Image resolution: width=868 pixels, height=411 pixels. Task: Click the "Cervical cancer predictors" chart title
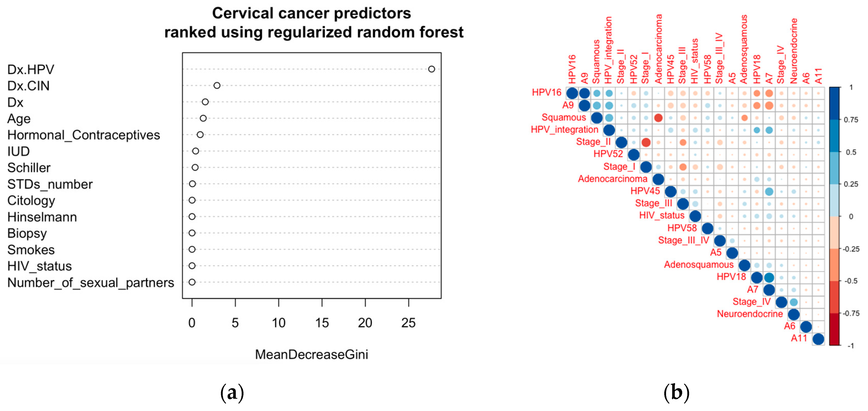tap(311, 14)
